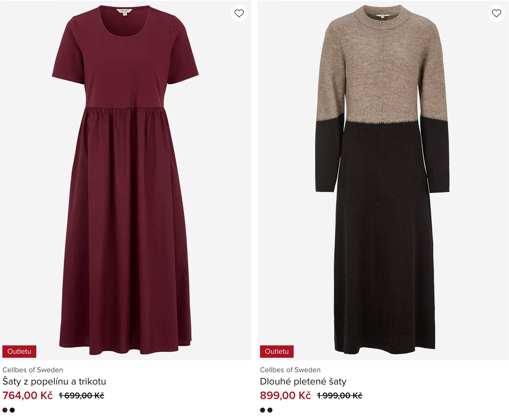Add the knitted dress to wishlist via heart
The image size is (509, 420).
pos(496,13)
